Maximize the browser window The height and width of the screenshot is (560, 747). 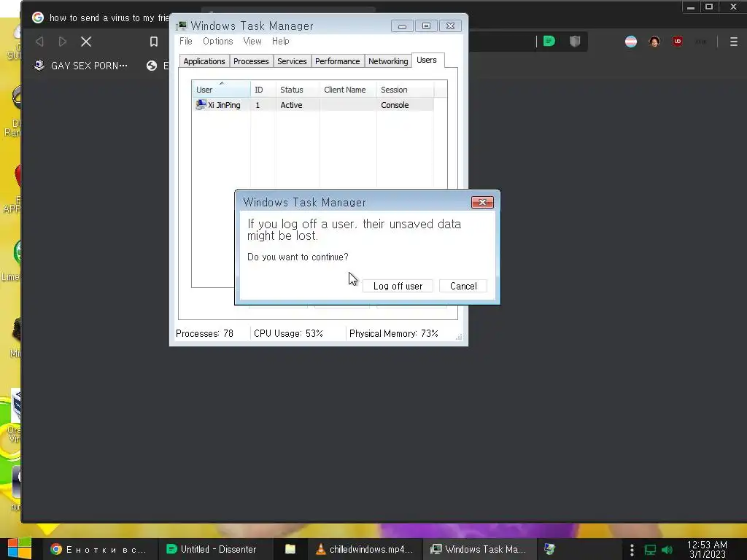point(709,7)
